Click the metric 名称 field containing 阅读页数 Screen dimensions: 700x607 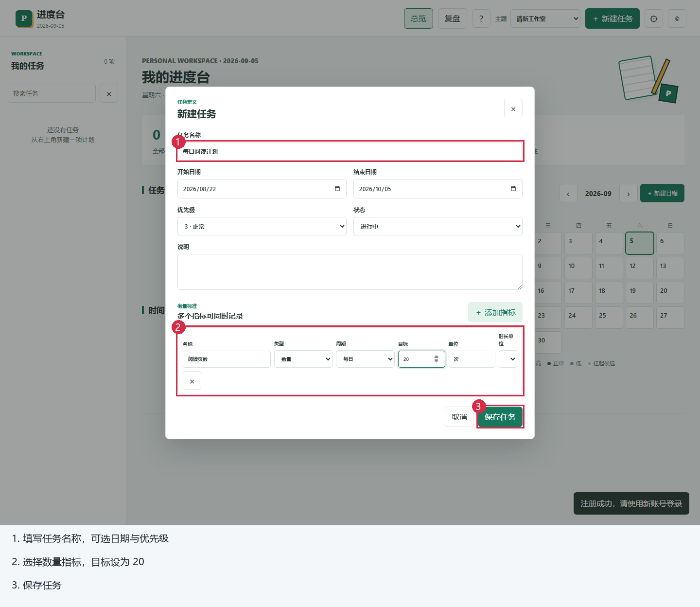click(x=227, y=359)
